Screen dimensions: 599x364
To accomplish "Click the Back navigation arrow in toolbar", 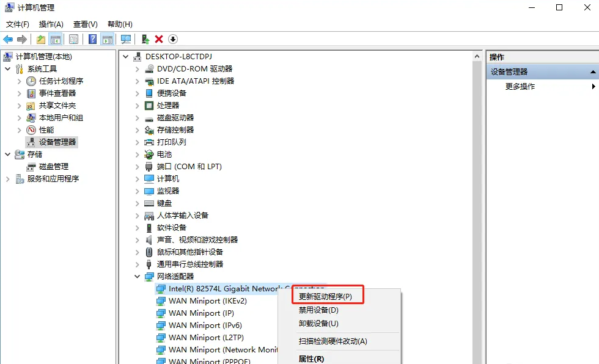I will [x=8, y=38].
